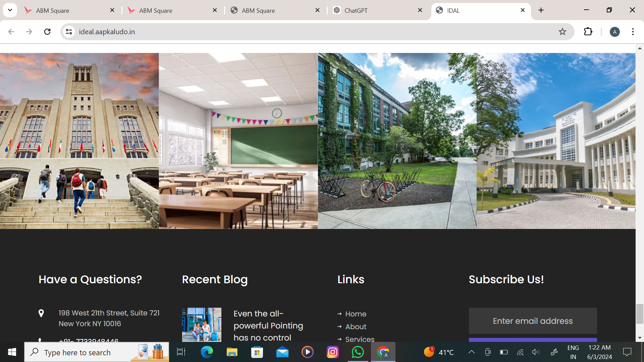The width and height of the screenshot is (644, 362).
Task: Click the Home footer link
Action: pyautogui.click(x=356, y=314)
